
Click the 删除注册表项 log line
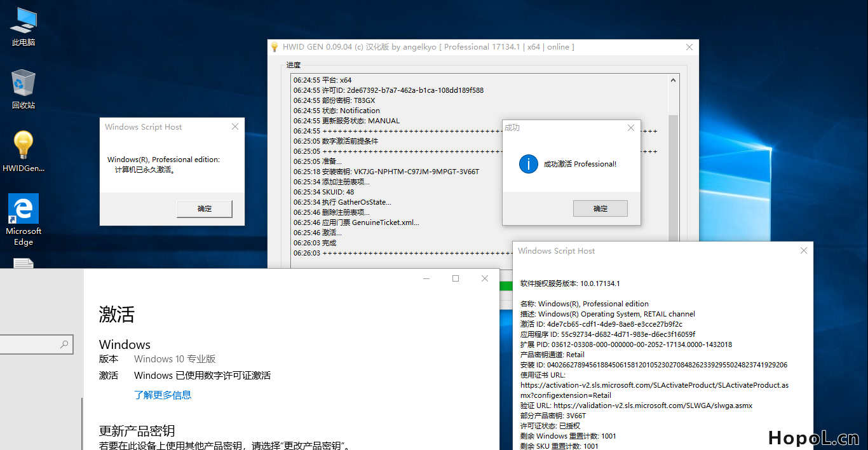[x=331, y=212]
